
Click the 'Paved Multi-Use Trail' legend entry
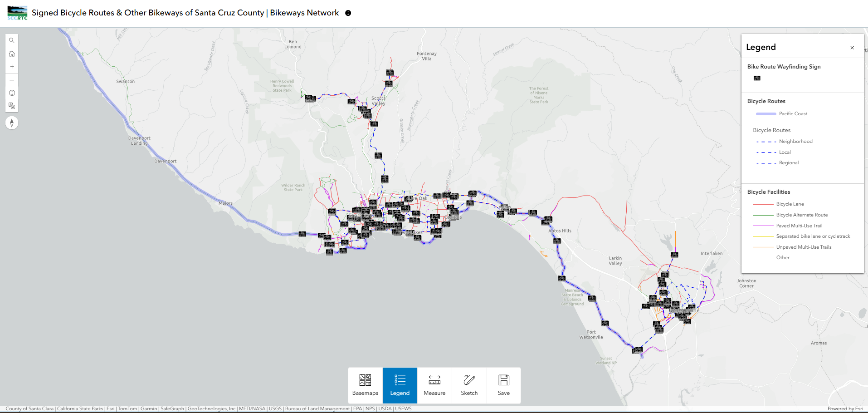[x=799, y=226]
